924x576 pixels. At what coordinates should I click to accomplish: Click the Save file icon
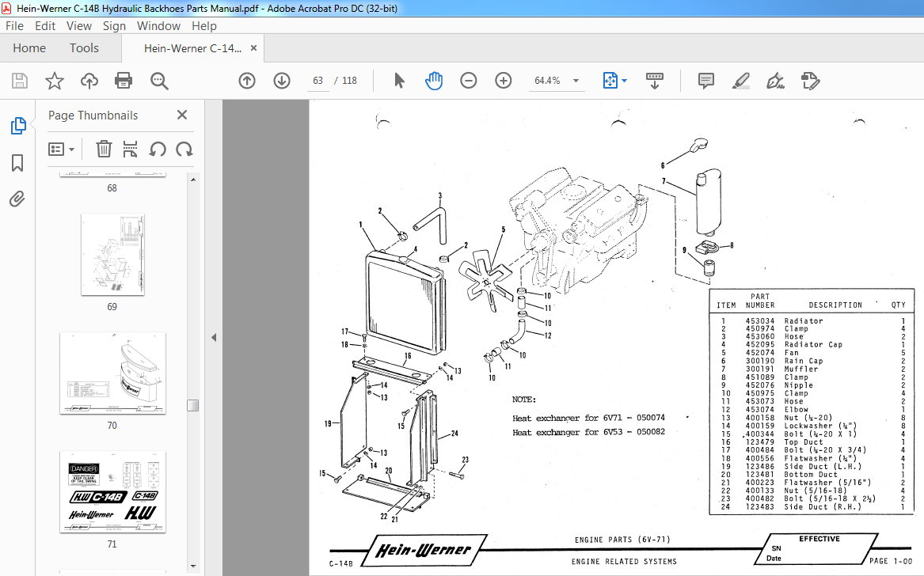20,81
